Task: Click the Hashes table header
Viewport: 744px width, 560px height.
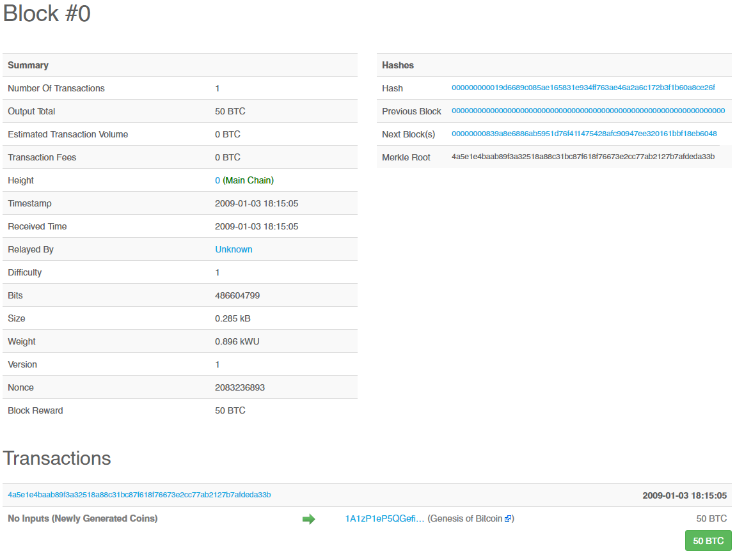Action: point(398,65)
